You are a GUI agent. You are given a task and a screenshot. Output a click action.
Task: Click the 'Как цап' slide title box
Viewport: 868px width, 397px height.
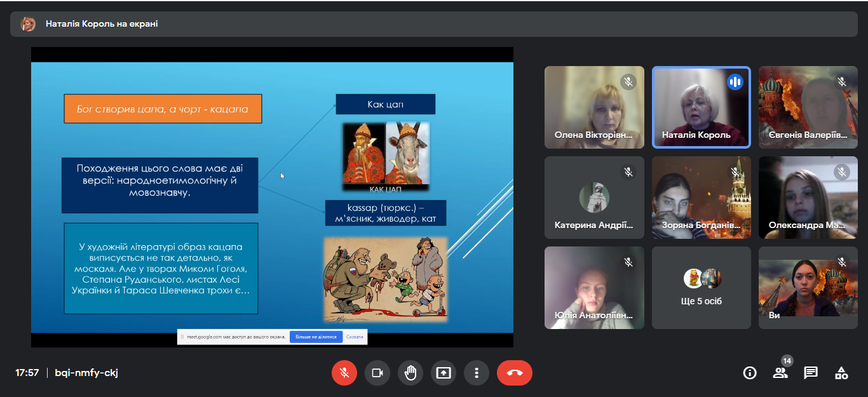[386, 104]
